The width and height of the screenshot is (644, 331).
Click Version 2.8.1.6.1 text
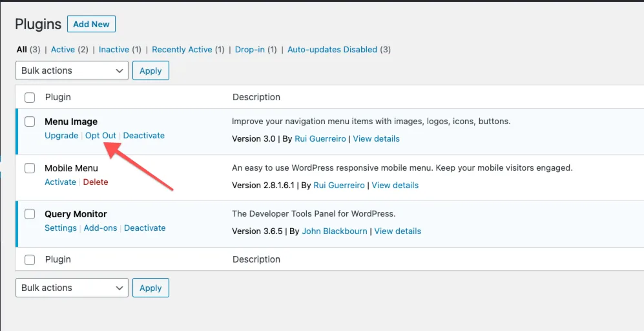pyautogui.click(x=264, y=186)
